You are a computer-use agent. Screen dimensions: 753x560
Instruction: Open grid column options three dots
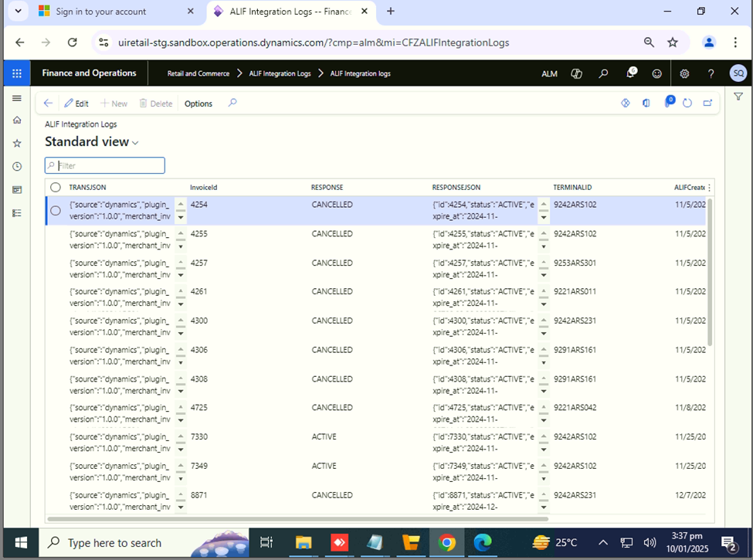[x=709, y=187]
